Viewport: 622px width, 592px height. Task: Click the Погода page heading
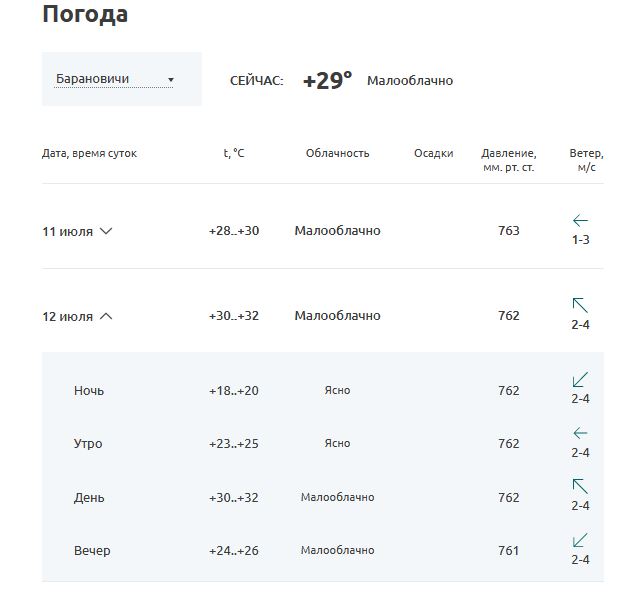click(x=85, y=14)
